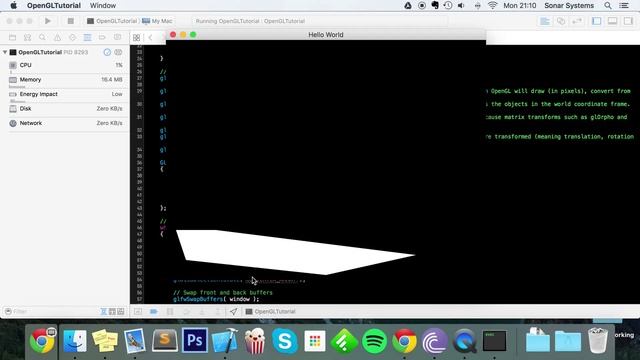Toggle the utilities panel visibility
Screen dimensions: 640x360
click(628, 21)
